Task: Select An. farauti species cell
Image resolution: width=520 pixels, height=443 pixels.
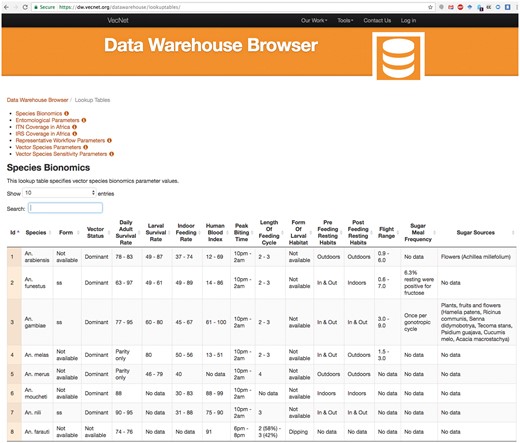Action: coord(37,432)
